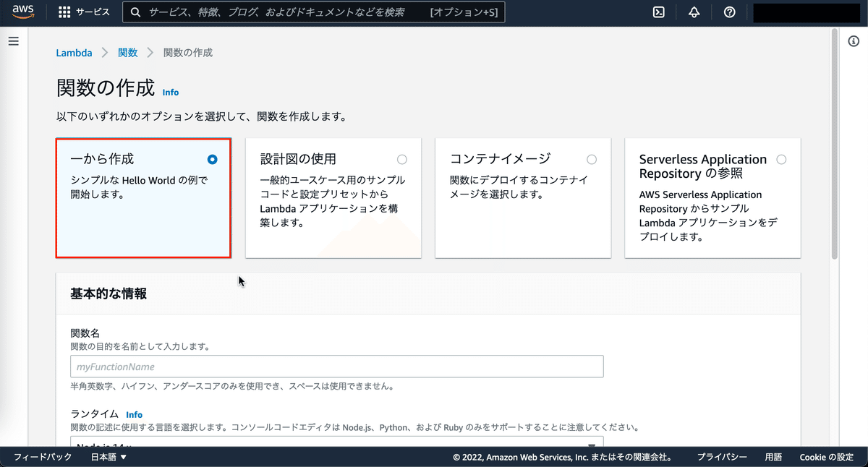Select the 設計図の使用 radio button
Viewport: 868px width, 467px height.
point(402,160)
